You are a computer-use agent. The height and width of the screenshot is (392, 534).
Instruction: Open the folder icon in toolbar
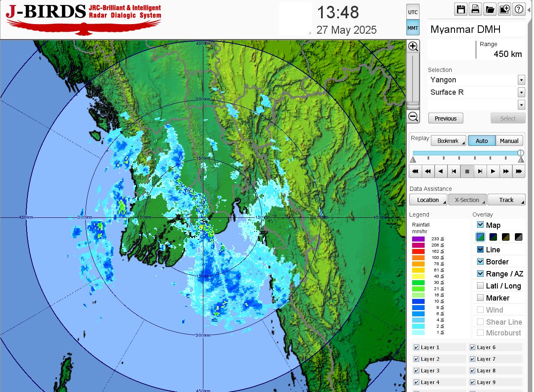(490, 9)
